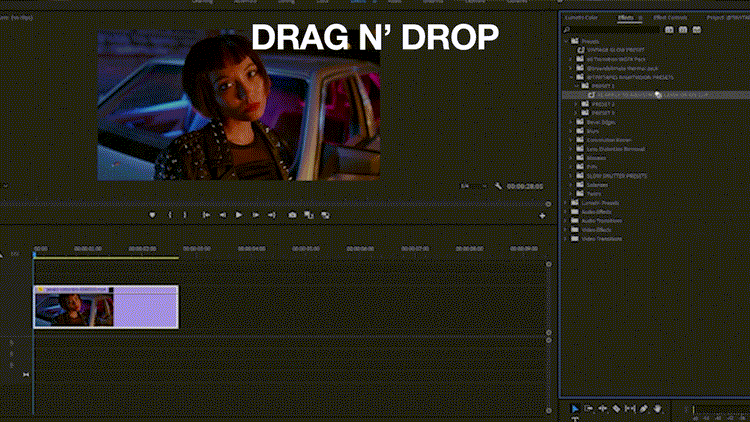Expand the Video Effects folder chevron
Screen dimensions: 750x422
coord(566,230)
